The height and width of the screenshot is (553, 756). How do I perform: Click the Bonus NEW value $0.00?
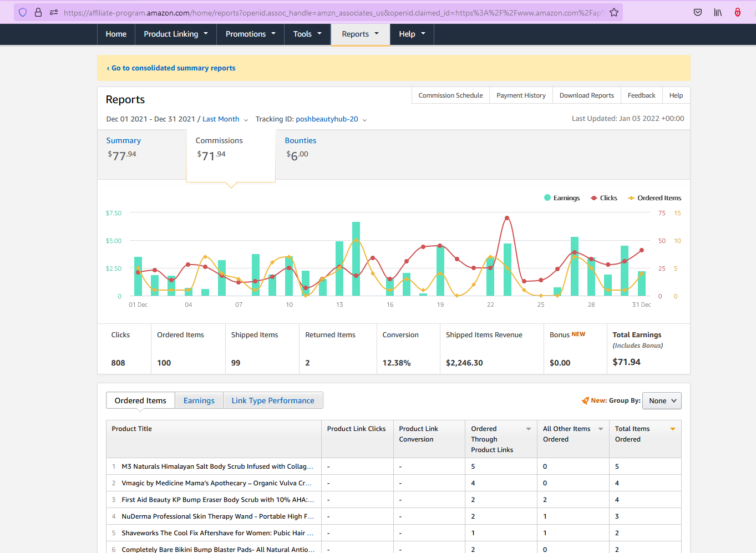click(x=560, y=363)
